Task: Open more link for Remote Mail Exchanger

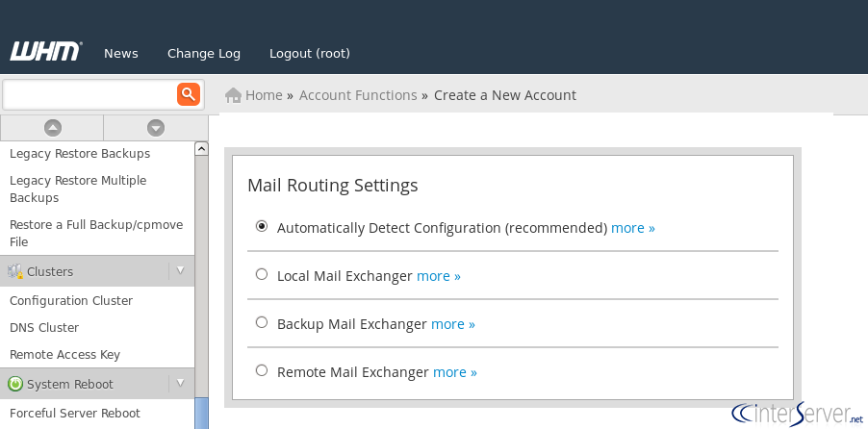Action: coord(455,372)
